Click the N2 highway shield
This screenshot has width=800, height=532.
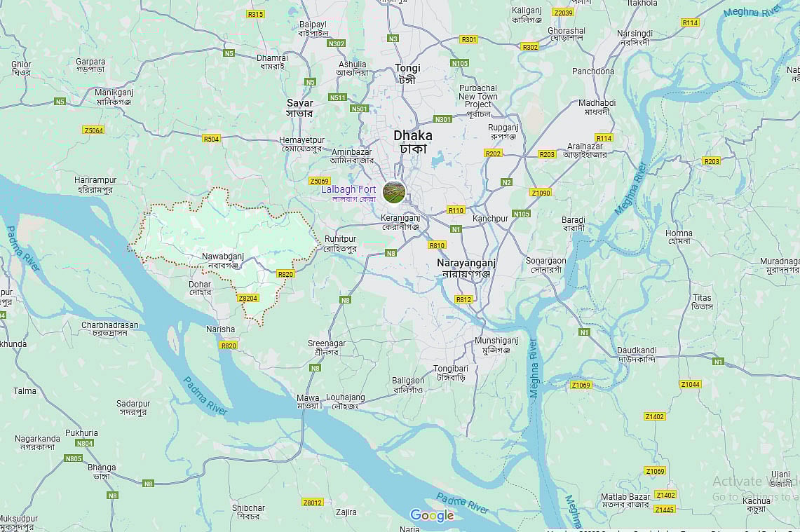click(x=506, y=182)
